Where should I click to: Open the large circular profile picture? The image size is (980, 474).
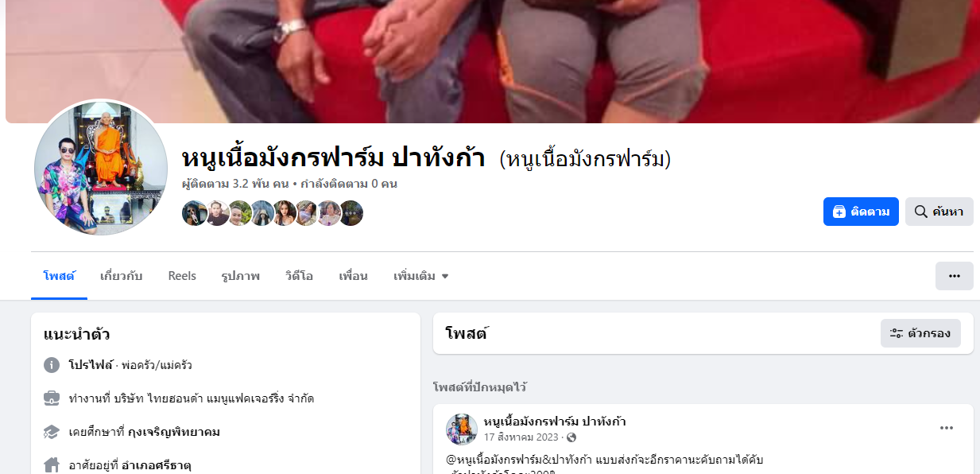[x=100, y=168]
